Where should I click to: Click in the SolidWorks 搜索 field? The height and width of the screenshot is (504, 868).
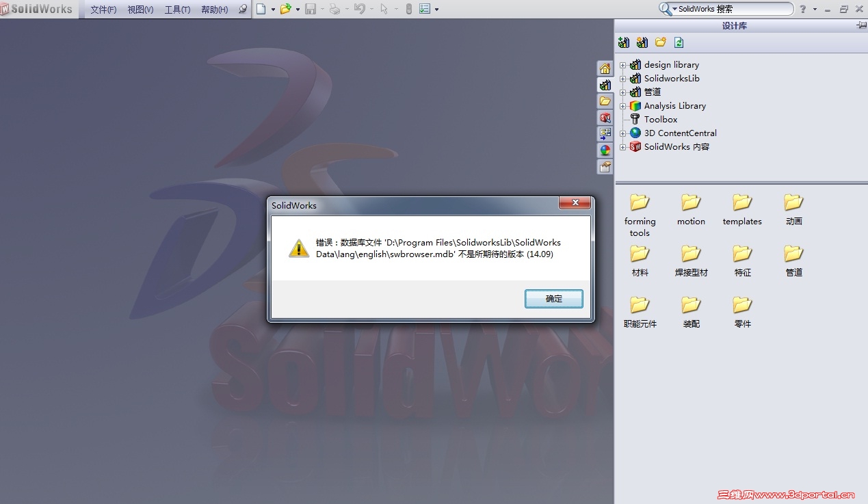733,9
